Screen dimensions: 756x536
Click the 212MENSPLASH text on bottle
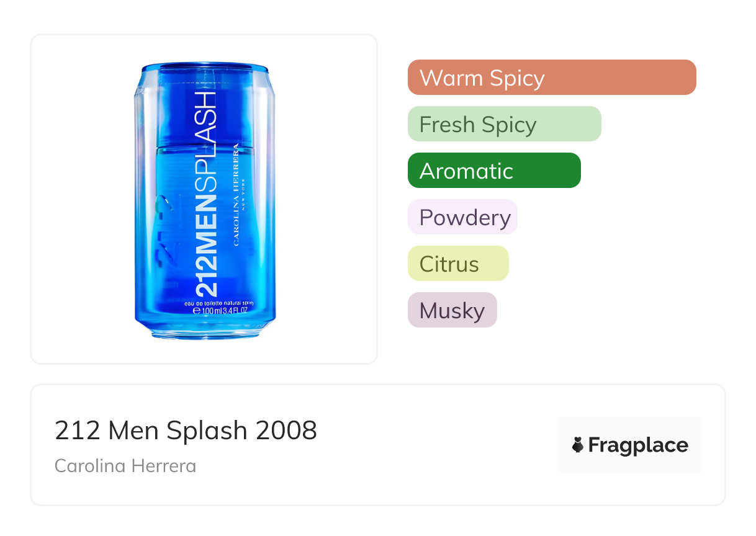(206, 194)
